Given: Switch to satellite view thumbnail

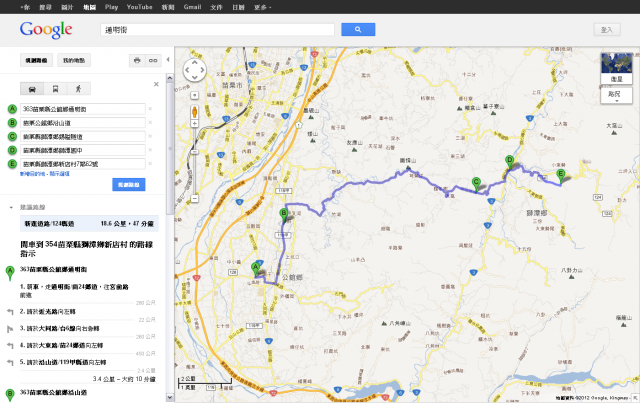Looking at the screenshot, I should (616, 68).
